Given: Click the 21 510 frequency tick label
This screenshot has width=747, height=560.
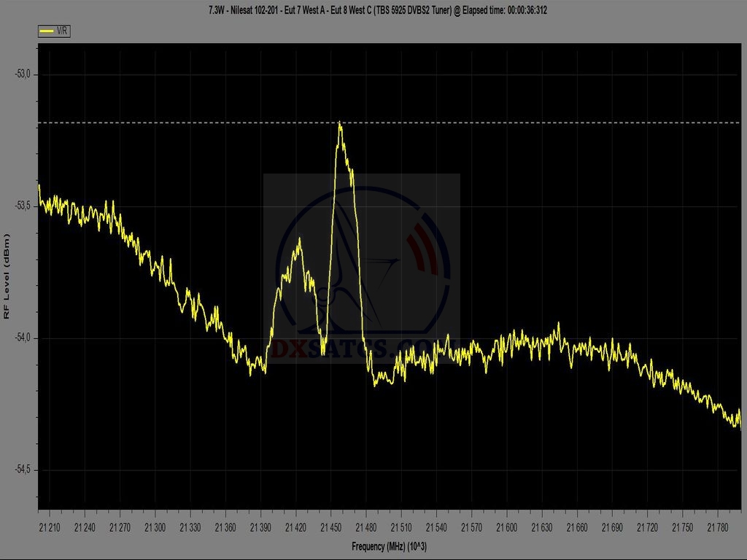Looking at the screenshot, I should tap(401, 527).
